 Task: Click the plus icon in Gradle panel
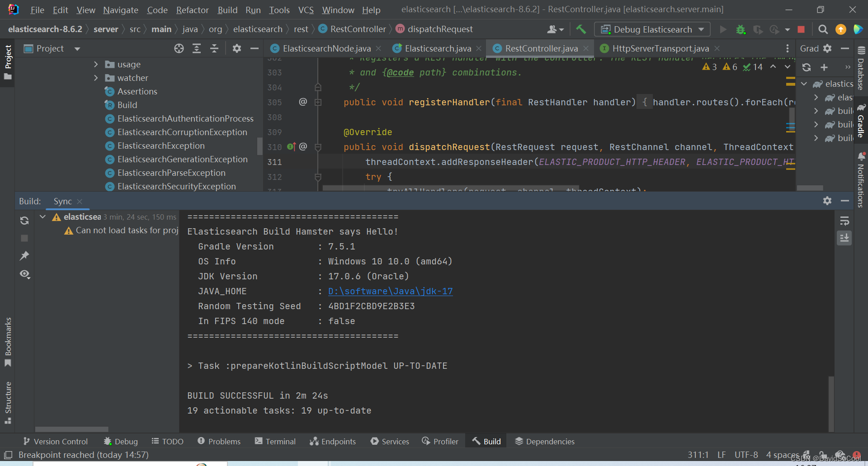coord(824,67)
